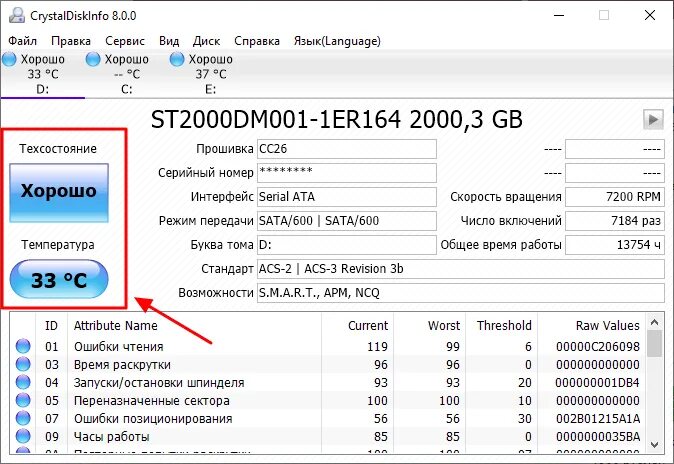Open the Правка menu
Viewport: 674px width, 464px height.
[x=70, y=41]
